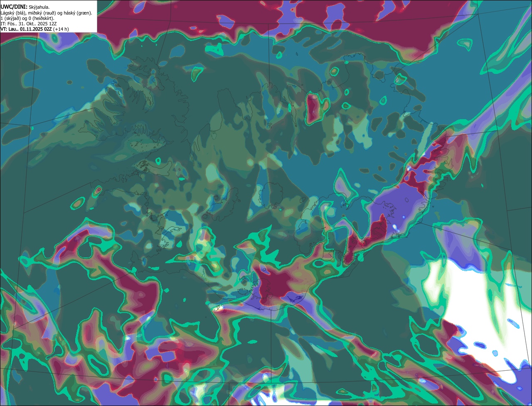Click the 'UWC/DINI: Skýjahula.' title text

[25, 7]
